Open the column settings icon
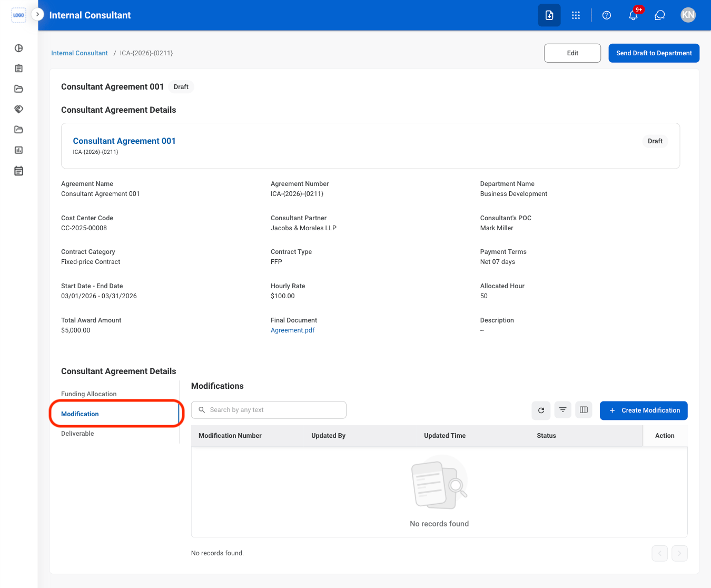Image resolution: width=711 pixels, height=588 pixels. [x=584, y=410]
